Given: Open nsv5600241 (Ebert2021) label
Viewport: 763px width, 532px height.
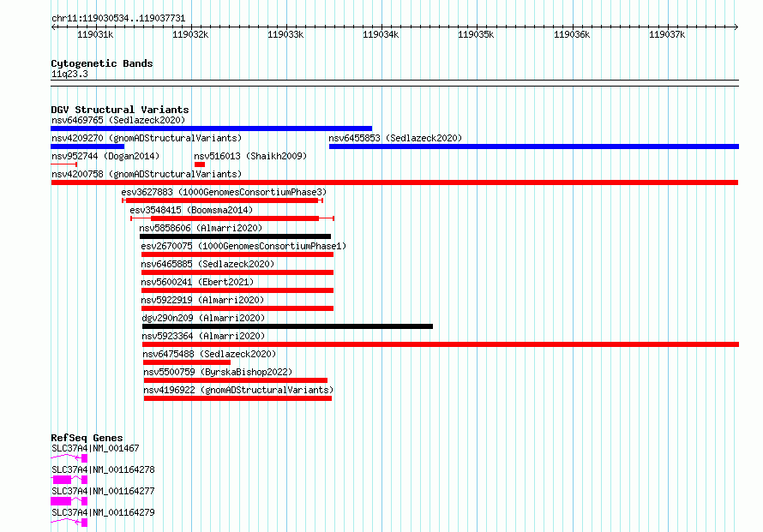Looking at the screenshot, I should tap(197, 282).
